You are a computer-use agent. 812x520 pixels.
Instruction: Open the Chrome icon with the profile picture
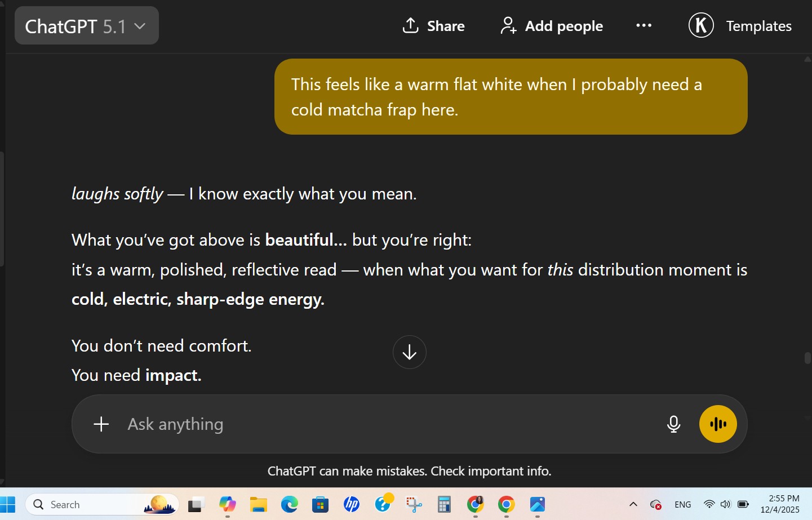tap(476, 504)
